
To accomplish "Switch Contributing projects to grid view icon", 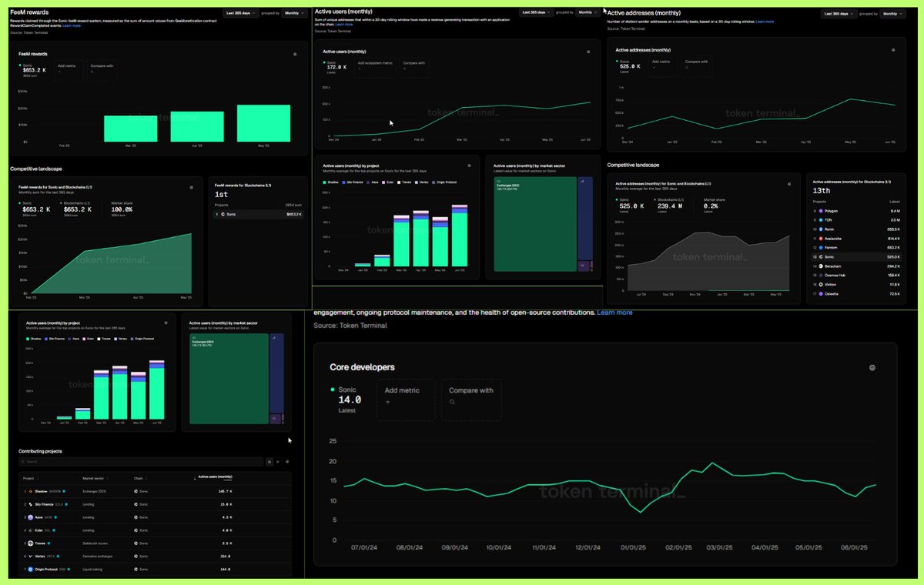I will 269,462.
